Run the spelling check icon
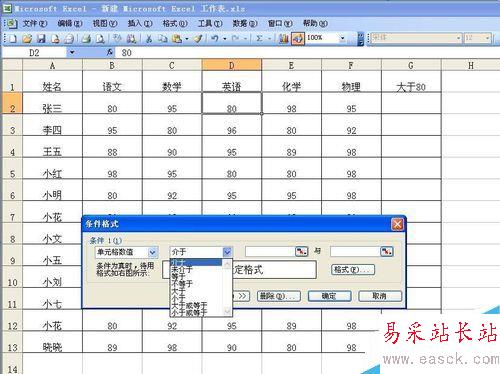Screen dimensions: 500x374 coord(117,39)
